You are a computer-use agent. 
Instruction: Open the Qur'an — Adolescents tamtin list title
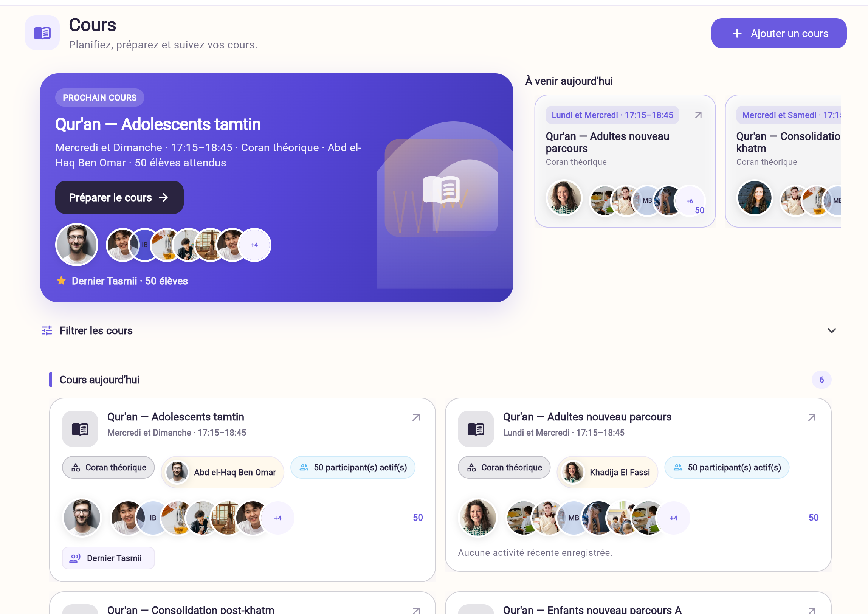click(176, 417)
